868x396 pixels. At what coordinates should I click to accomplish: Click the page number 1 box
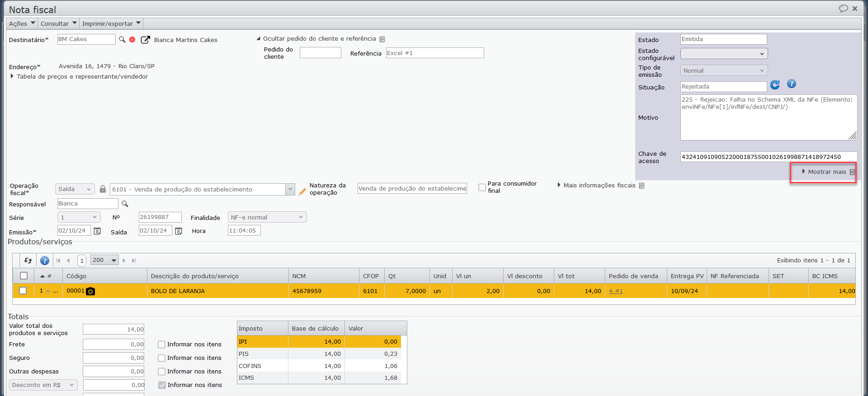82,261
